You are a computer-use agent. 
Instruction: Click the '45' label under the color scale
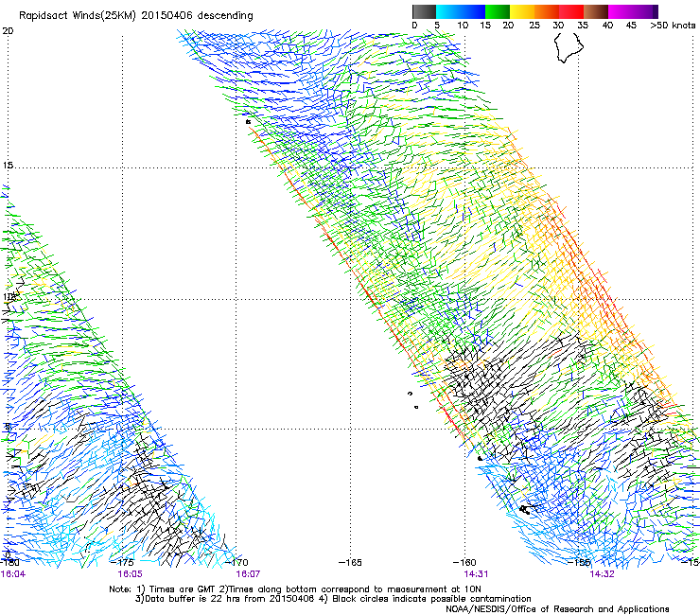(631, 26)
